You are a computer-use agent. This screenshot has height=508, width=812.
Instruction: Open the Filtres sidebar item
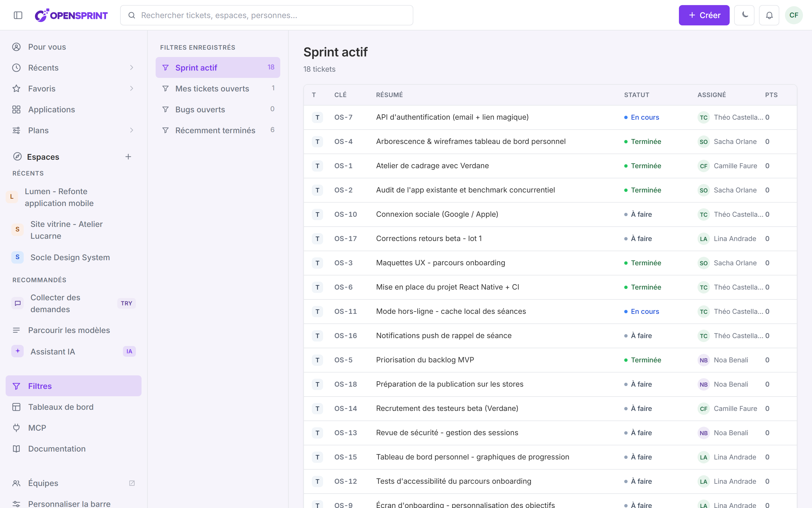74,386
